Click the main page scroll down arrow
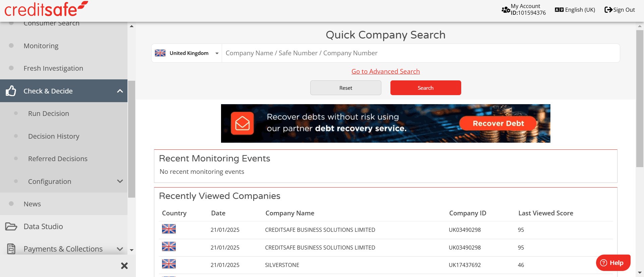Image resolution: width=644 pixels, height=277 pixels. pos(640,273)
